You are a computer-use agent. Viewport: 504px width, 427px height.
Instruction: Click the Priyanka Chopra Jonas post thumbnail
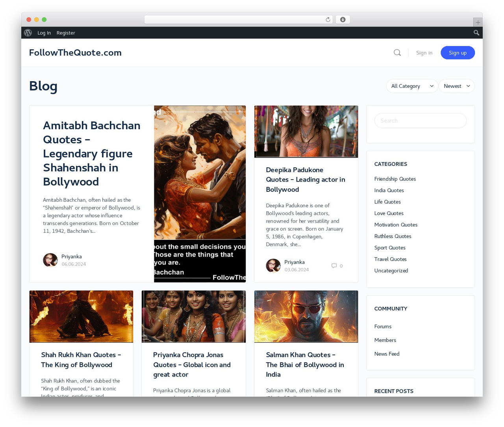[x=193, y=317]
